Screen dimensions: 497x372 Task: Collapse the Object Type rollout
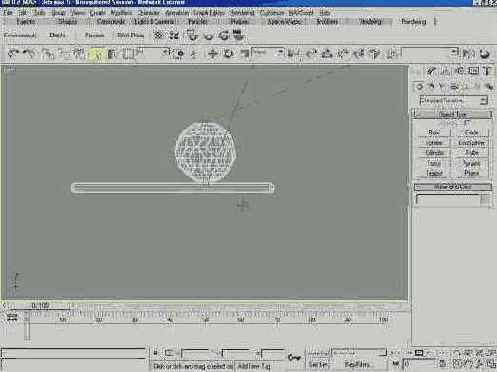pos(452,114)
